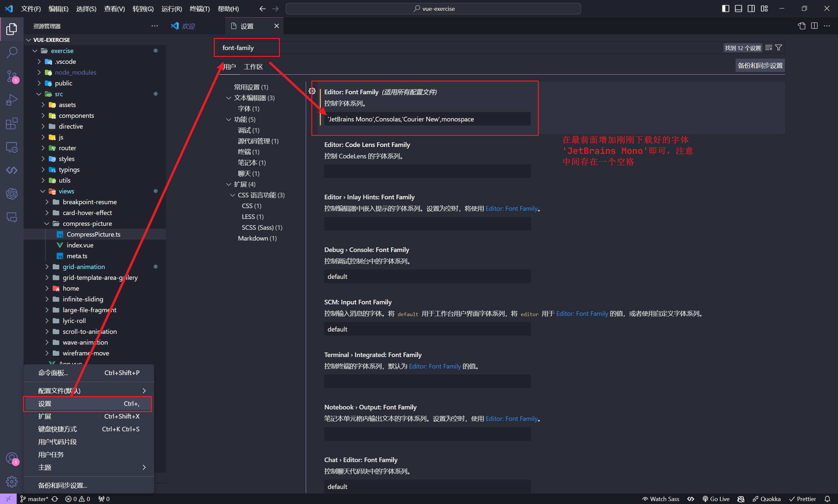Click the Editor: Font Family value field
Image resolution: width=838 pixels, height=504 pixels.
tap(427, 119)
